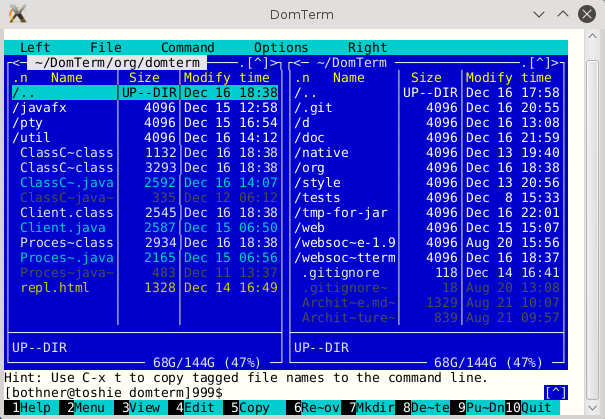Click the [^] indicator beside command line
605x419 pixels.
pyautogui.click(x=555, y=392)
